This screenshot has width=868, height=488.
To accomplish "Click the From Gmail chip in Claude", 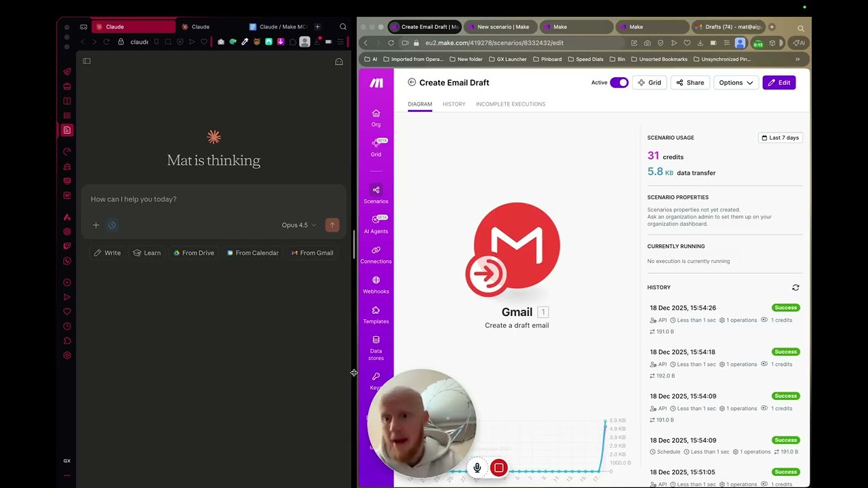I will click(x=313, y=253).
